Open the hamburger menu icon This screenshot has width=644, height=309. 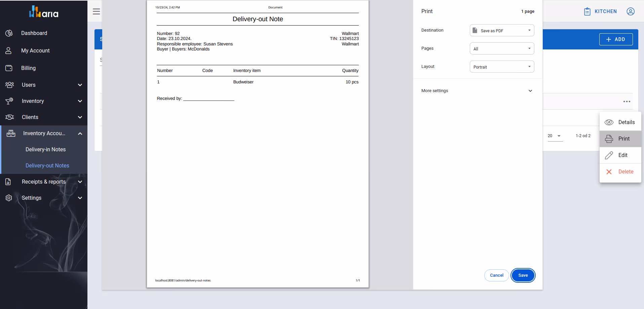97,11
